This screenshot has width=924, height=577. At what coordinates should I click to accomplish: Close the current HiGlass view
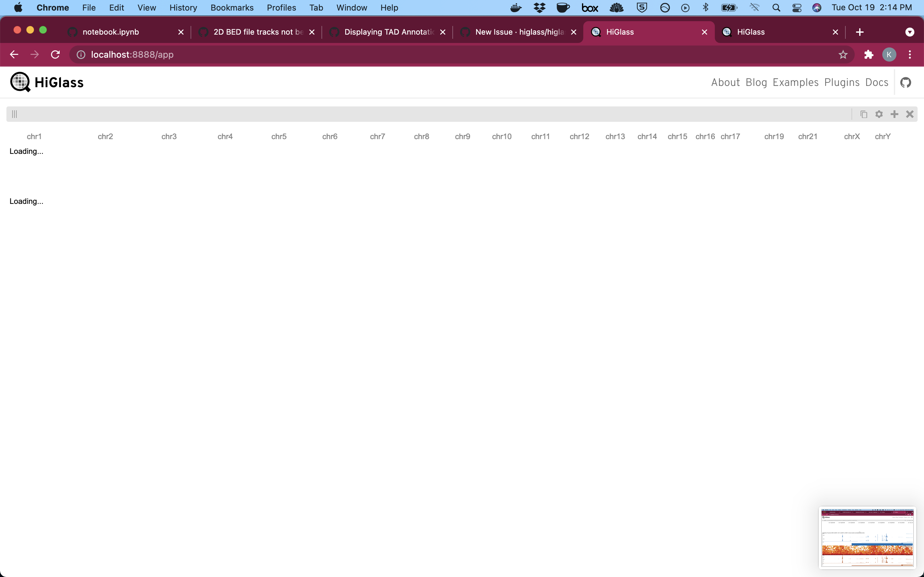click(x=910, y=114)
